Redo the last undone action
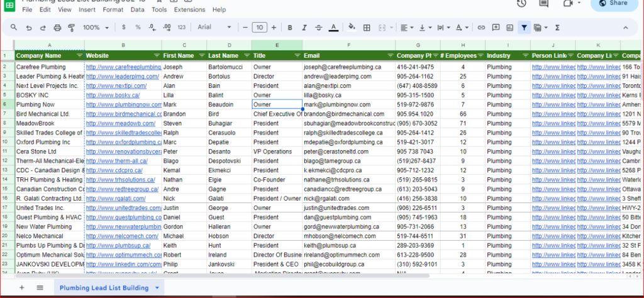Image resolution: width=644 pixels, height=298 pixels. 43,28
